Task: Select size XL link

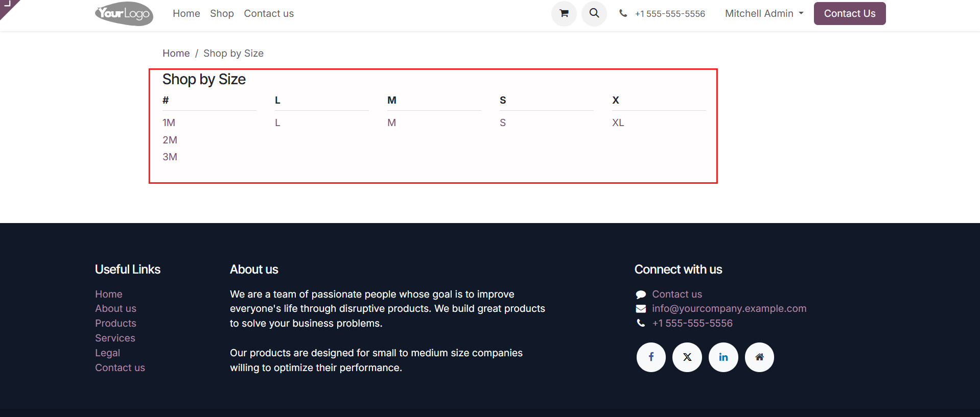Action: click(618, 122)
